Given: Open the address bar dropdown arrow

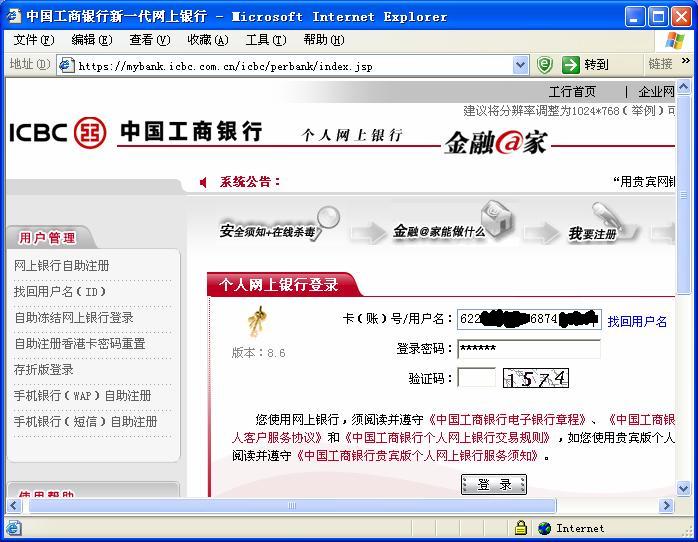Looking at the screenshot, I should pos(520,65).
